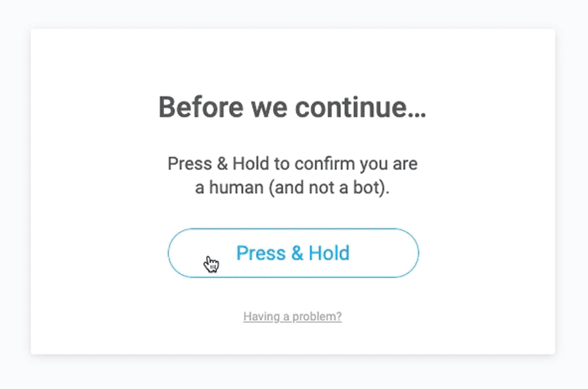The image size is (588, 389).
Task: Click the hand cursor inside the button
Action: click(211, 264)
